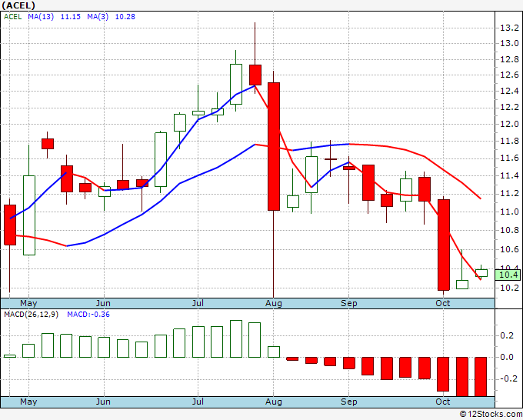Click Oct on the price chart month axis

click(443, 303)
